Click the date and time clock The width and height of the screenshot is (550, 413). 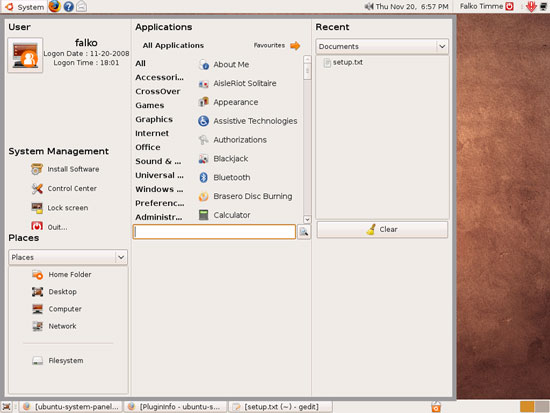click(412, 6)
